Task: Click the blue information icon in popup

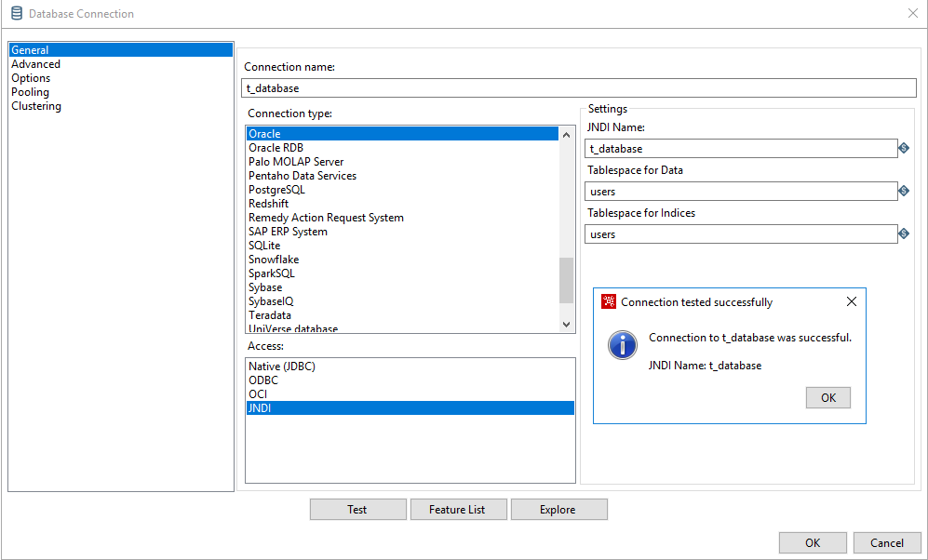Action: pos(622,345)
